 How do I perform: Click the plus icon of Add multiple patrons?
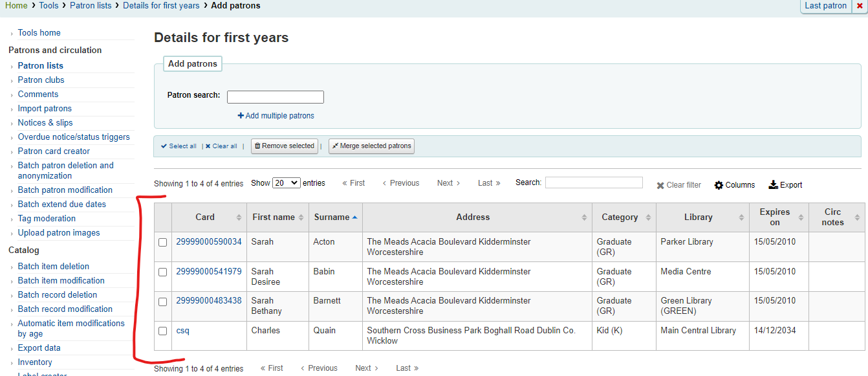[241, 116]
